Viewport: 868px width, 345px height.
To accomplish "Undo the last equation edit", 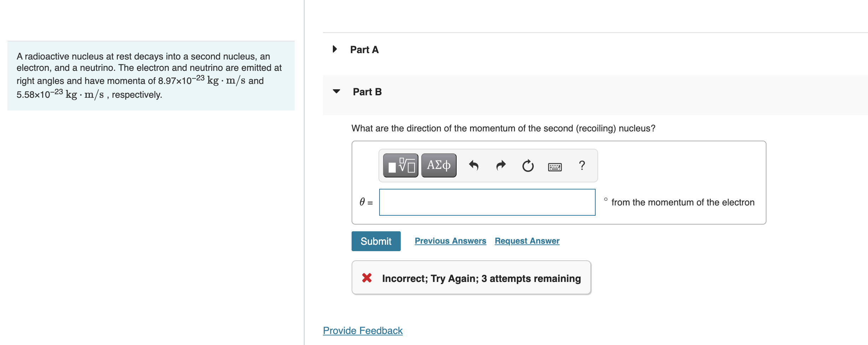I will pos(474,165).
